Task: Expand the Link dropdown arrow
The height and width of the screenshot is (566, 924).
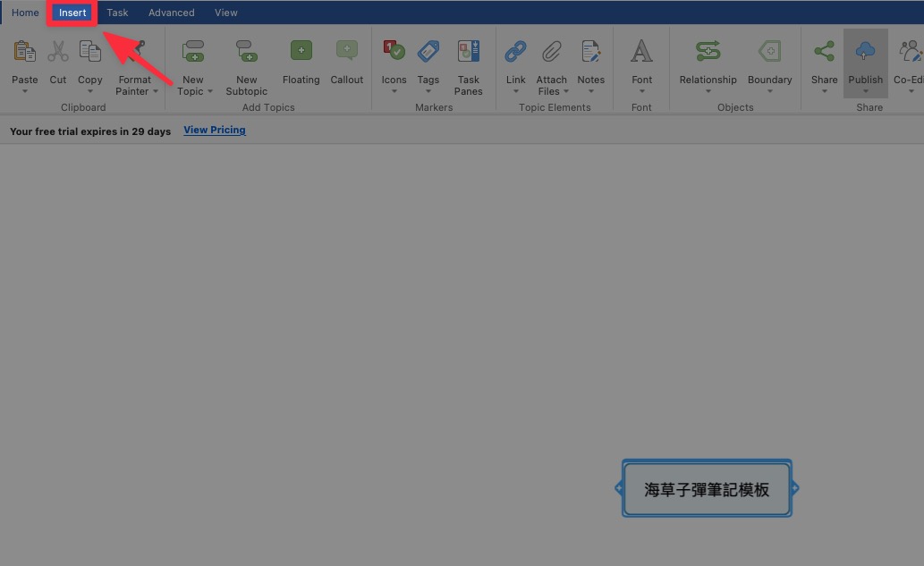Action: click(515, 91)
